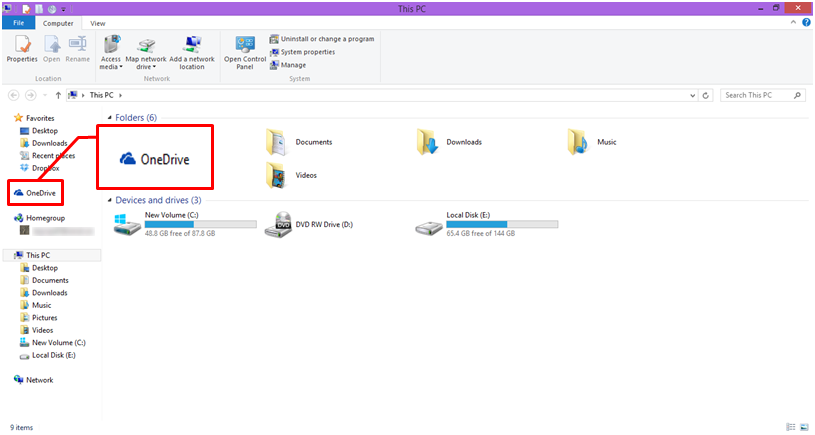This screenshot has width=815, height=435.
Task: Go up one folder level
Action: pyautogui.click(x=58, y=95)
